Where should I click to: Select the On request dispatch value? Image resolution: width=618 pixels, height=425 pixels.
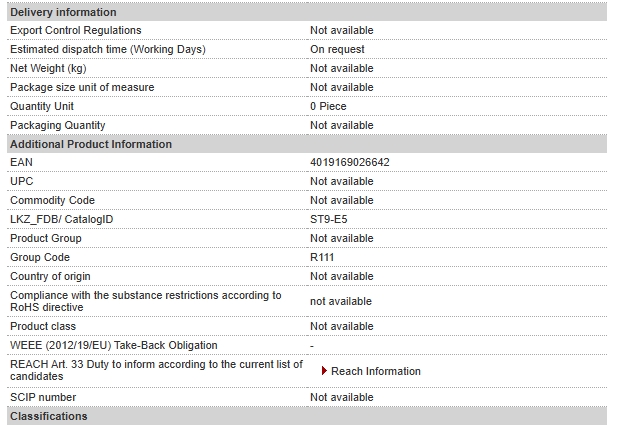pos(337,49)
